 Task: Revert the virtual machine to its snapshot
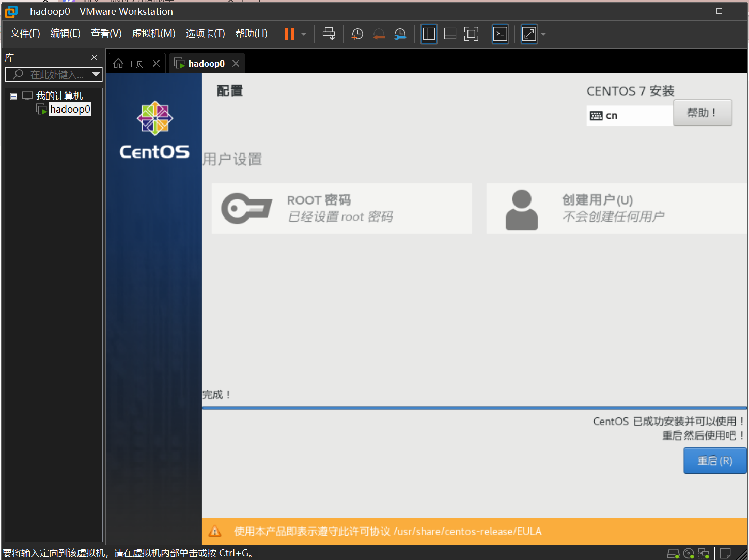click(379, 34)
